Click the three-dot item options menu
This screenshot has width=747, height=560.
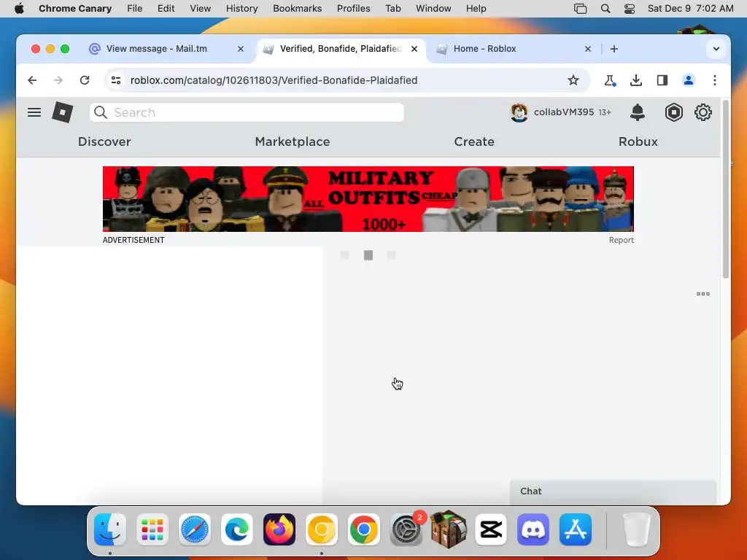coord(703,294)
